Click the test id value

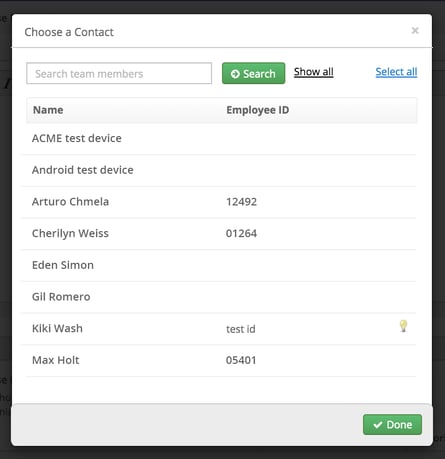point(241,329)
